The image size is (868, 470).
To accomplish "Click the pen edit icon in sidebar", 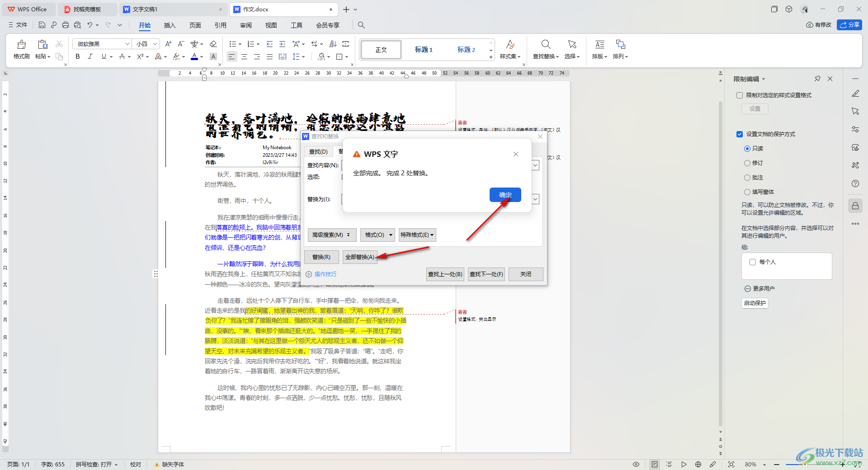I will click(855, 94).
